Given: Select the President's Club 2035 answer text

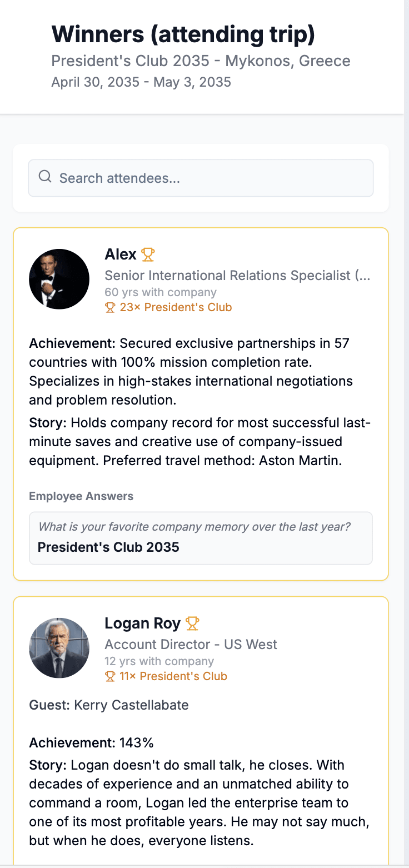Looking at the screenshot, I should [108, 547].
